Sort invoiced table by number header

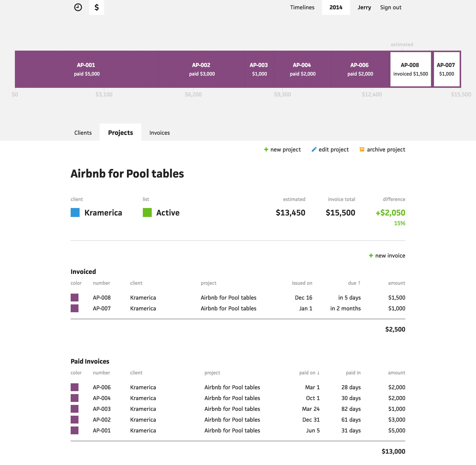pyautogui.click(x=102, y=283)
